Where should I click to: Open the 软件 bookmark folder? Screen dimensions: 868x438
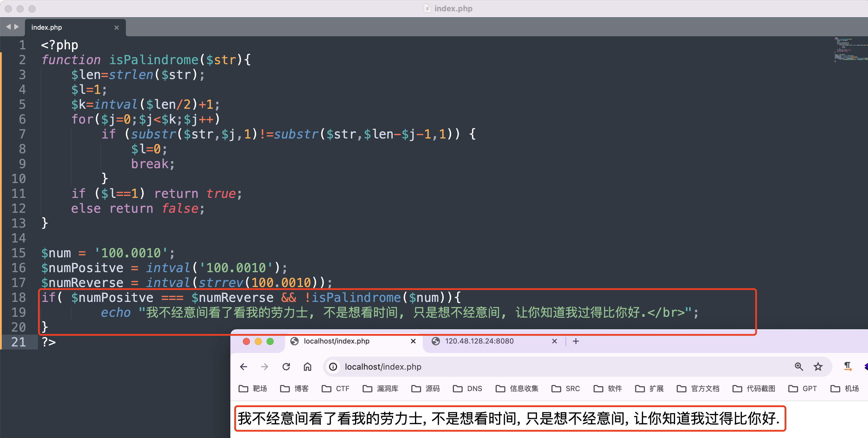pos(608,388)
